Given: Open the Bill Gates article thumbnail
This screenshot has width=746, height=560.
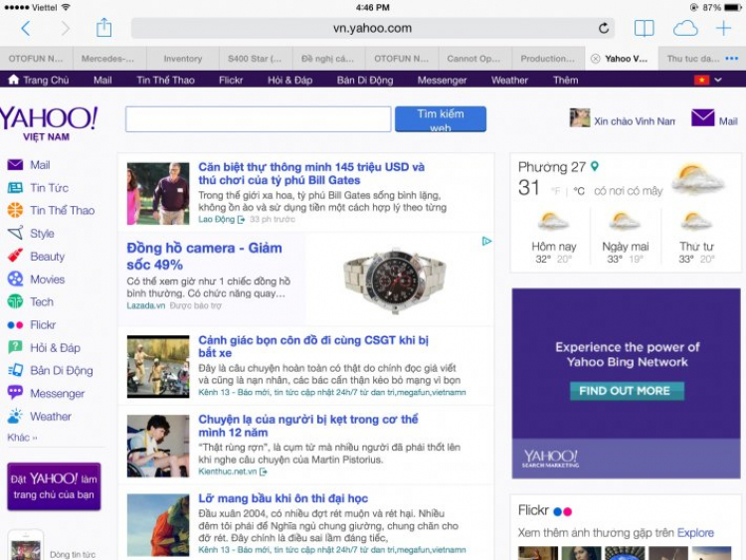Looking at the screenshot, I should point(158,193).
